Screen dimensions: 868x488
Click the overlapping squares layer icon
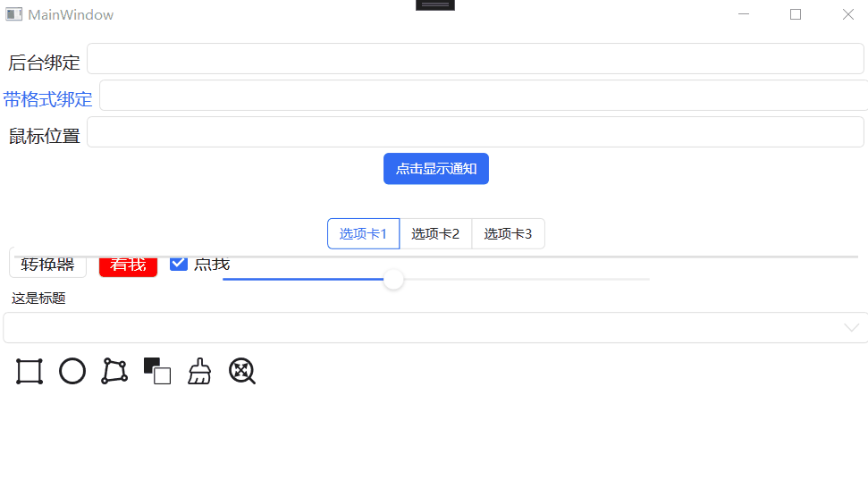157,371
